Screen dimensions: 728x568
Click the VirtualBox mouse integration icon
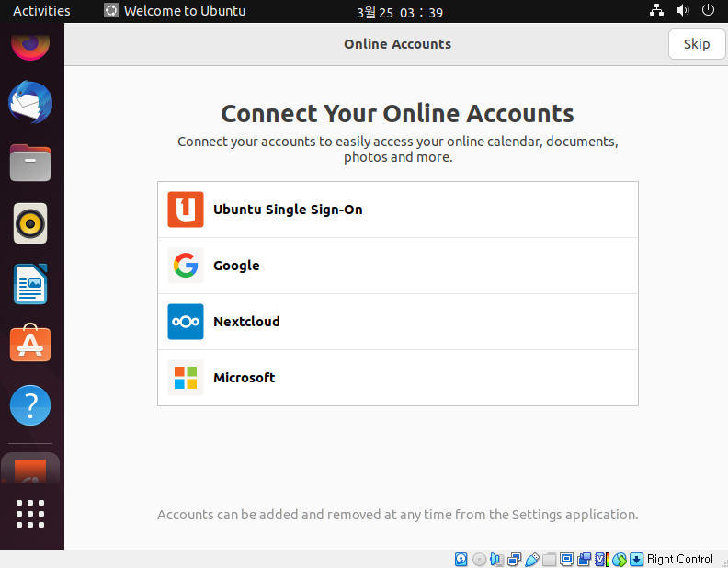point(620,559)
